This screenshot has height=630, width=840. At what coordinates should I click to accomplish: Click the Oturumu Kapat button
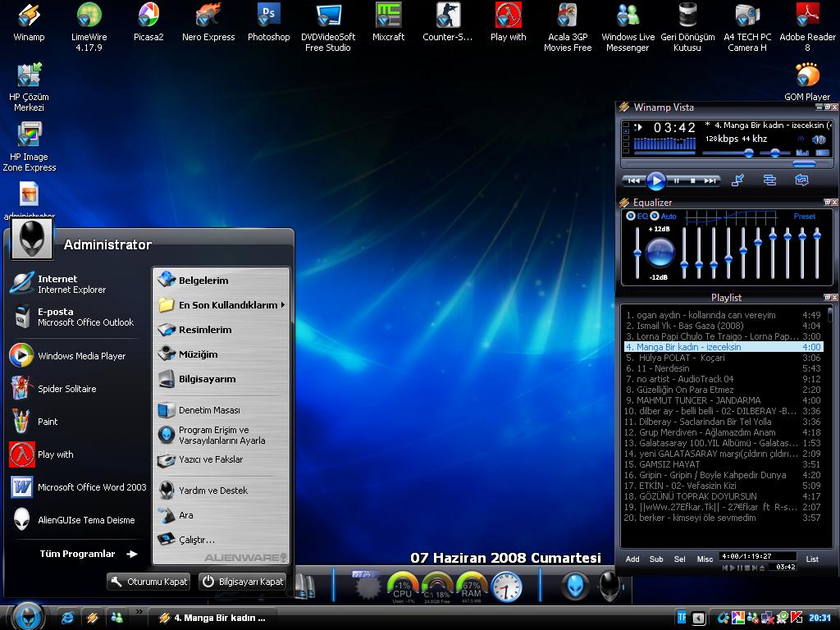click(149, 582)
